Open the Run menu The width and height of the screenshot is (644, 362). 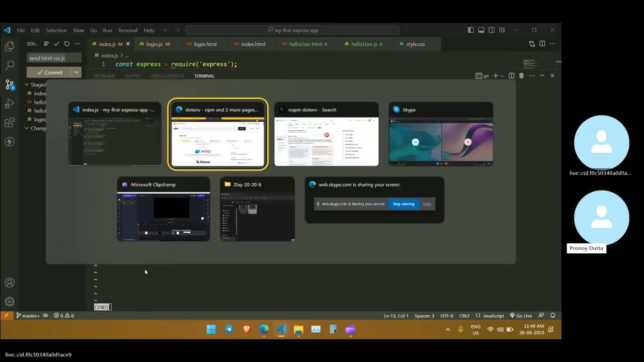(107, 30)
